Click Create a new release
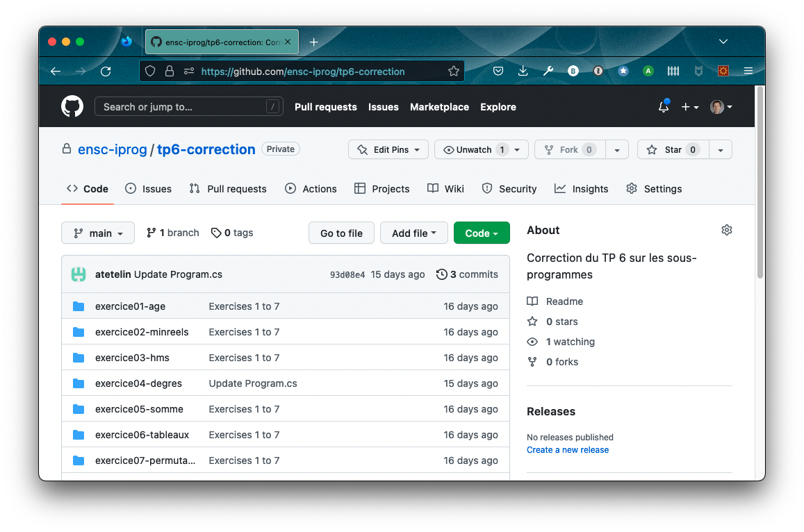804x532 pixels. 568,450
